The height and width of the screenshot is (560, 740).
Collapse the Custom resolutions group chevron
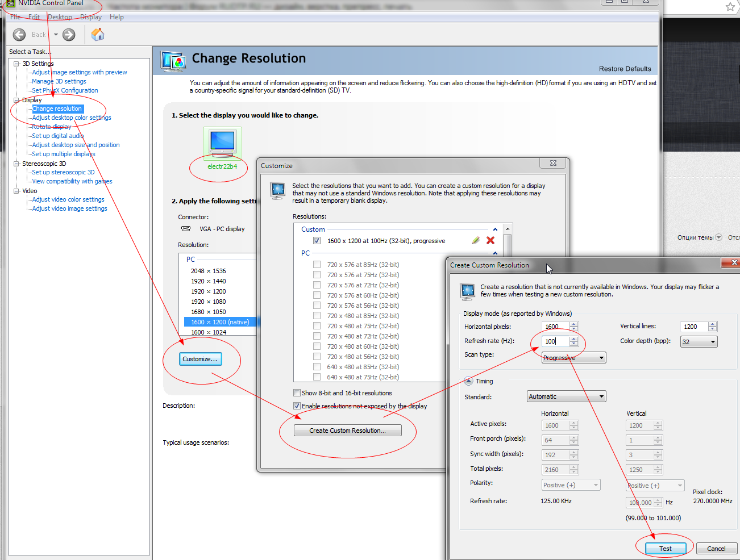click(x=495, y=229)
